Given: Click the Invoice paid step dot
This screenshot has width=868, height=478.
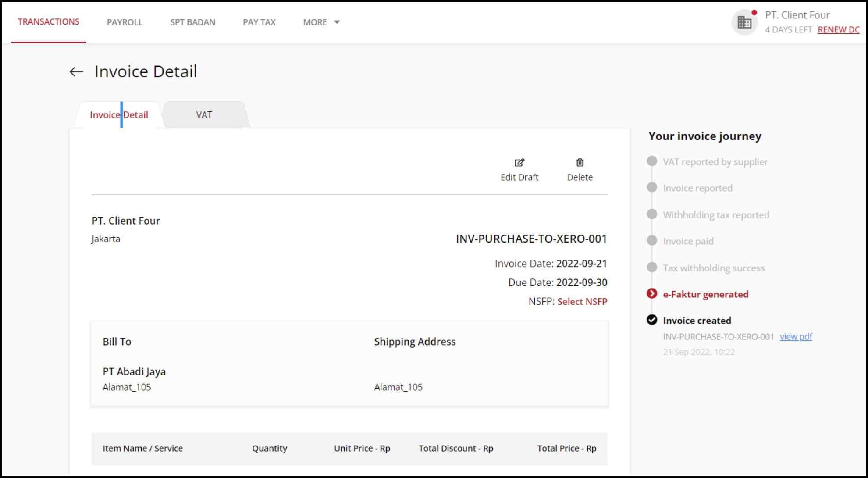Looking at the screenshot, I should pos(652,241).
